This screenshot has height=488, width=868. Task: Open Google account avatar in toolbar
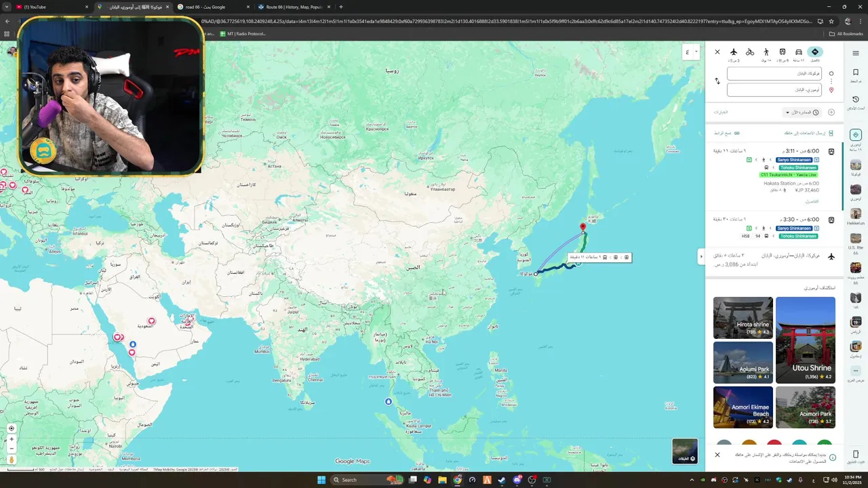click(847, 21)
